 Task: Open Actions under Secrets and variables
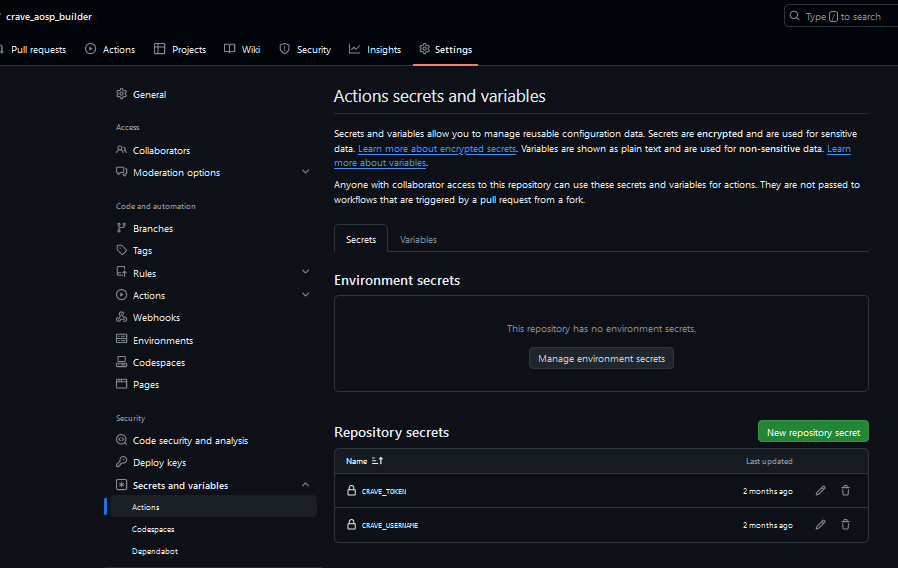point(213,507)
